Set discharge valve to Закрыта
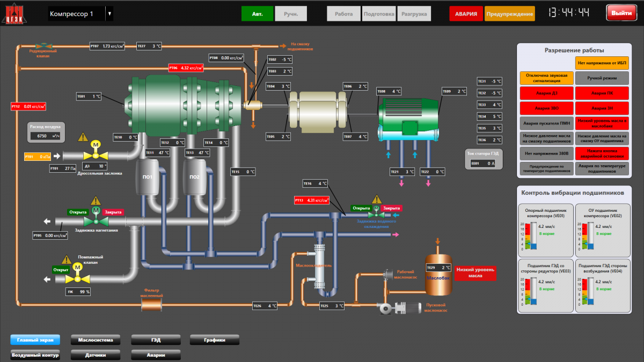The height and width of the screenshot is (362, 644). coord(113,212)
